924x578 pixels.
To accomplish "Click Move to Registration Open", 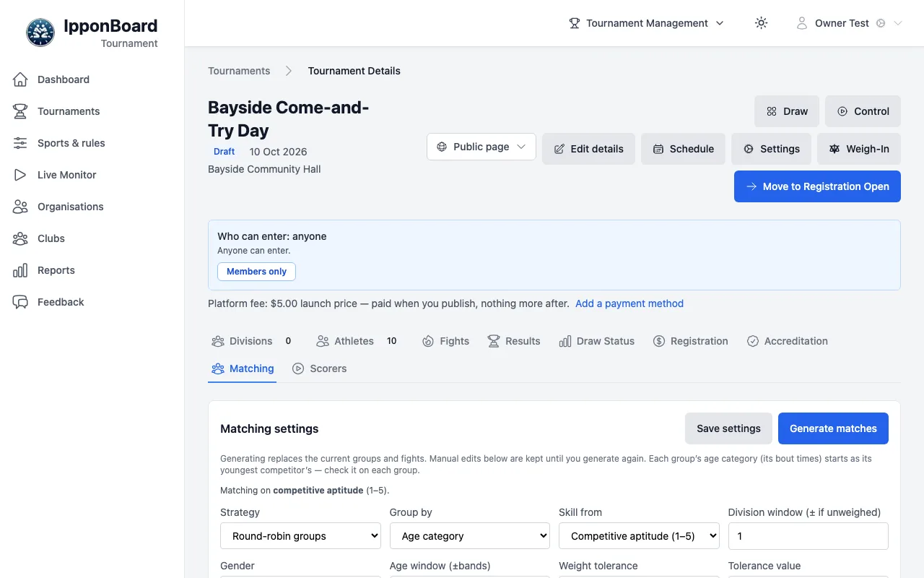I will click(x=817, y=186).
